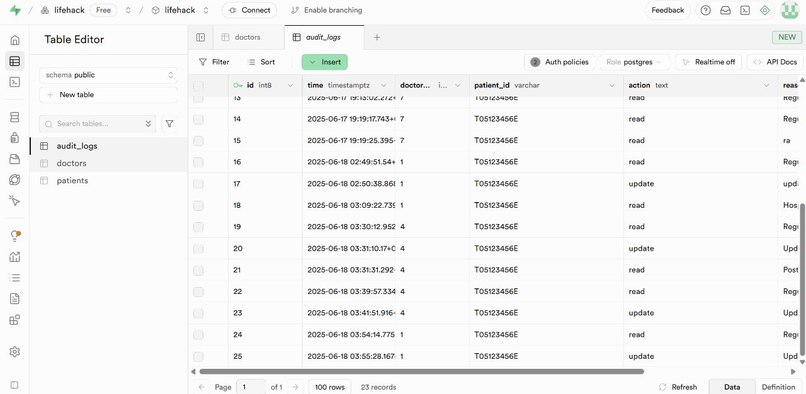Open id column header menu arrow
Viewport: 806px width, 394px height.
pos(290,85)
